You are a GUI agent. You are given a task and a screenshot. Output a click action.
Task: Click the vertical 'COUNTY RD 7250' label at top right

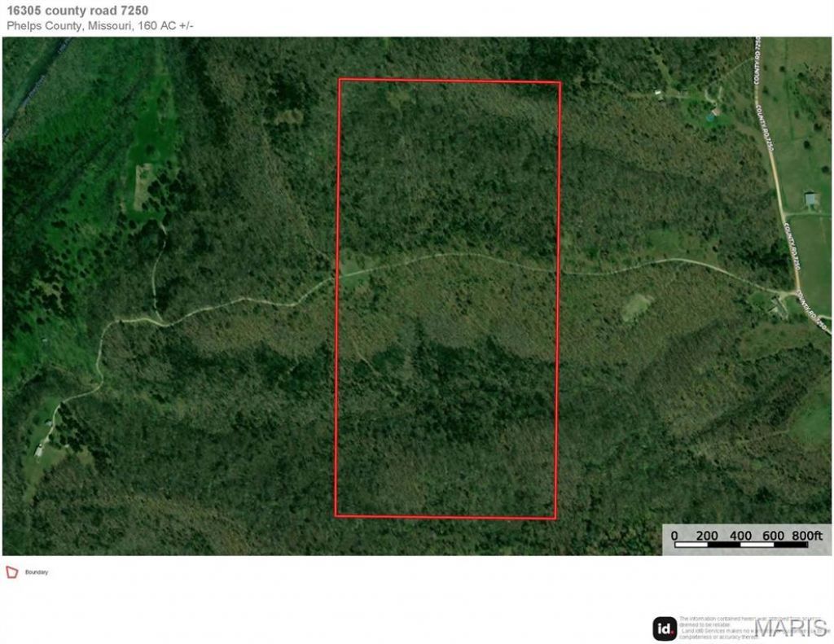[757, 60]
